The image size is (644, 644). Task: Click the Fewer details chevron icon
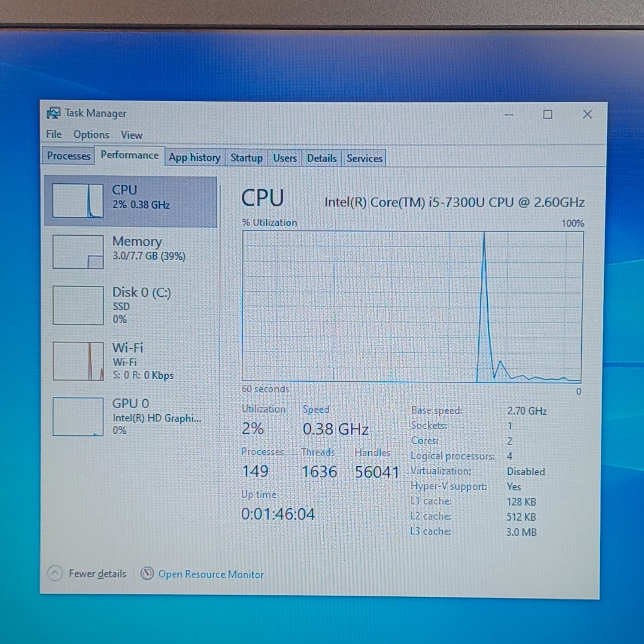pyautogui.click(x=55, y=573)
